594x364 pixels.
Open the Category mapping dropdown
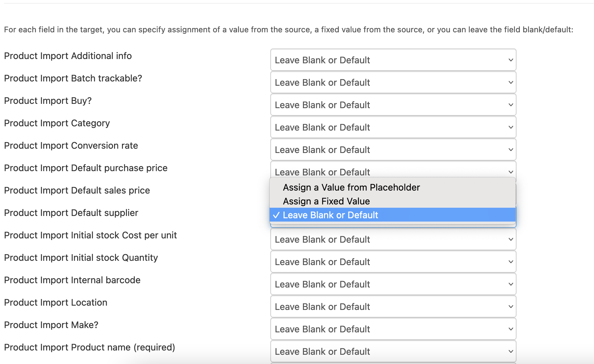point(393,127)
